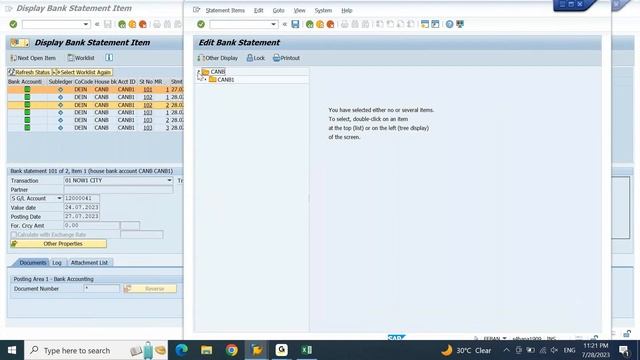Click yellow Exit icon in Display Bank Statement Item
This screenshot has width=640, height=360.
[132, 24]
